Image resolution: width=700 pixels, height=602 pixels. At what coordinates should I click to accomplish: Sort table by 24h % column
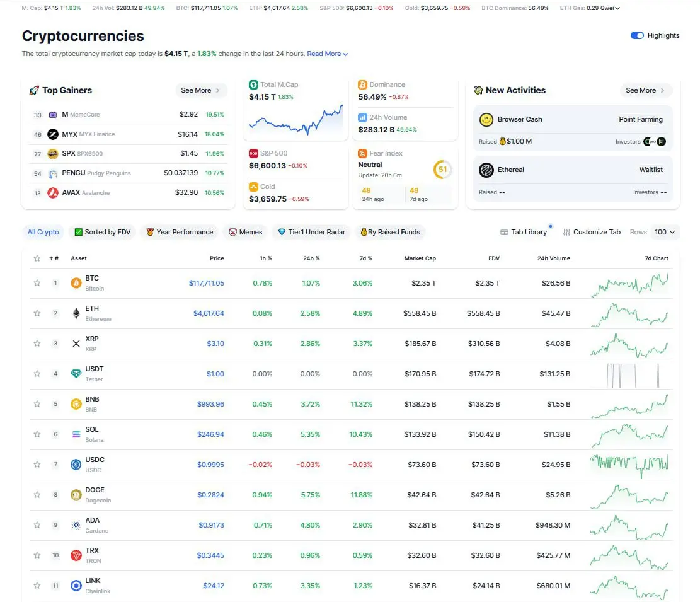(x=311, y=258)
